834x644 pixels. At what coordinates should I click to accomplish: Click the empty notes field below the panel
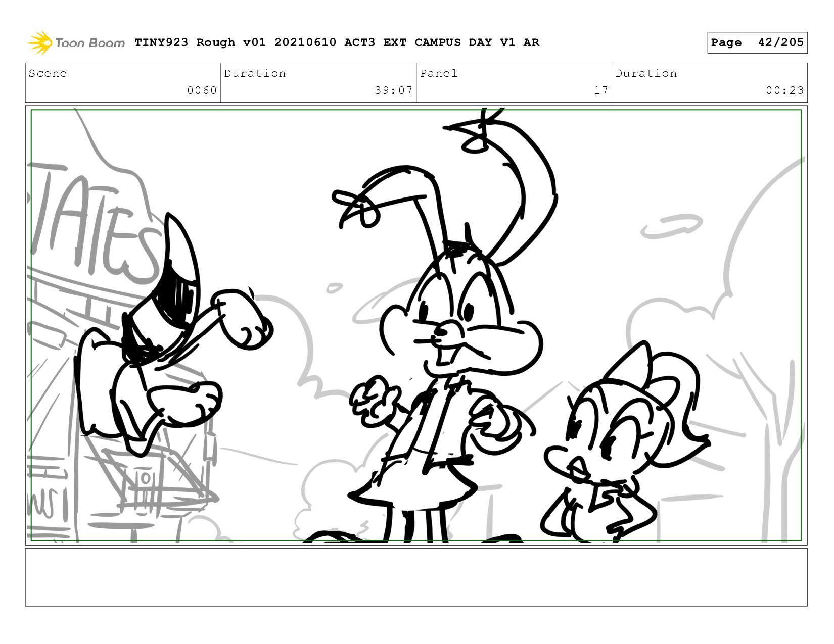click(416, 577)
